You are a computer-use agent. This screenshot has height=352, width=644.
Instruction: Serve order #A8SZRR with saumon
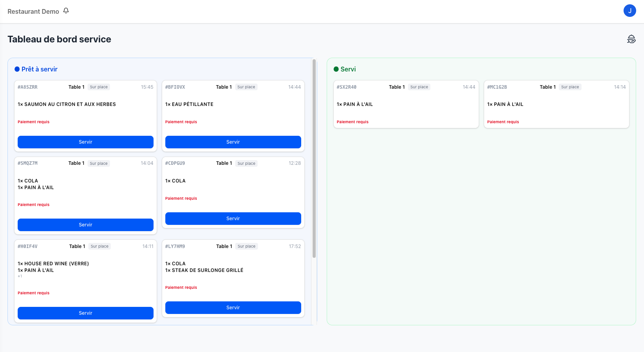86,142
